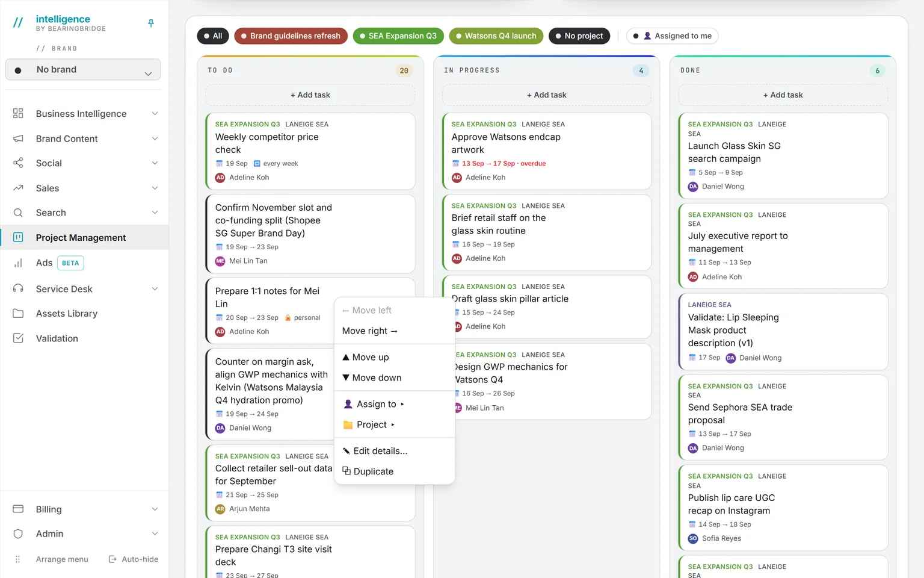Toggle the SEA Expansion Q3 filter chip
The image size is (924, 578).
(398, 36)
